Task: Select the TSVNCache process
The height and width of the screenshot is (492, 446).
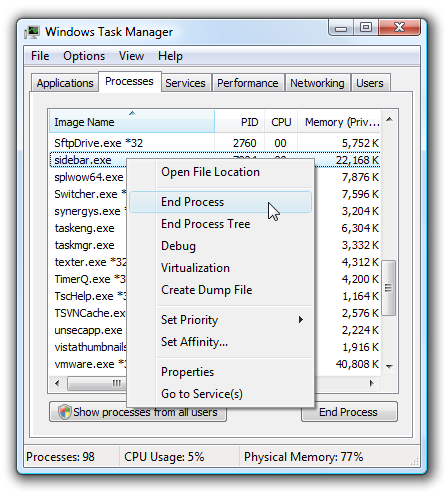Action: tap(89, 313)
